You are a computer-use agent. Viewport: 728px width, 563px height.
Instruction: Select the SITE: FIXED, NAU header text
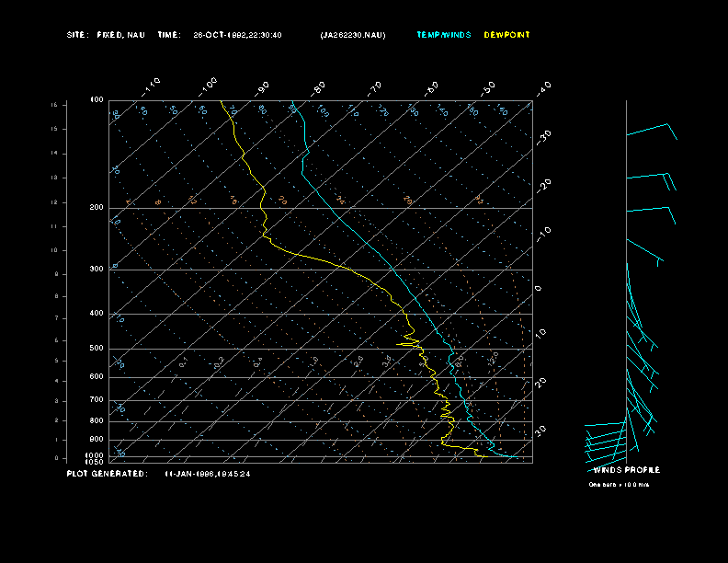tap(106, 35)
